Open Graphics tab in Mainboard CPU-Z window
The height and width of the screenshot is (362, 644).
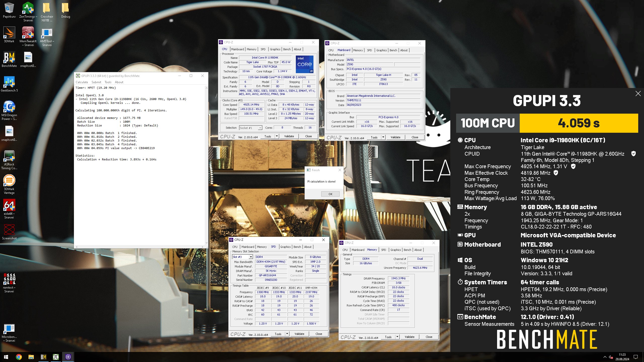click(381, 50)
